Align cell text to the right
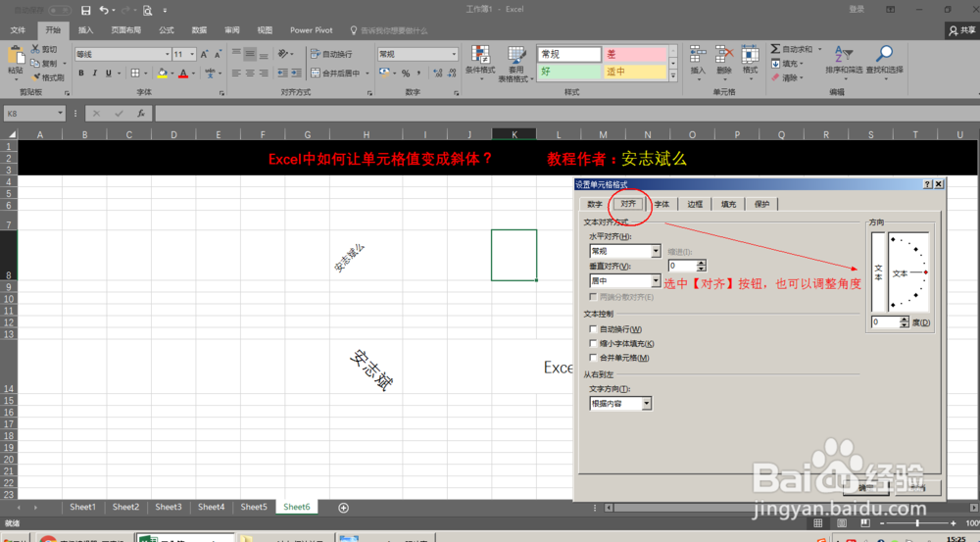The height and width of the screenshot is (542, 980). (264, 74)
